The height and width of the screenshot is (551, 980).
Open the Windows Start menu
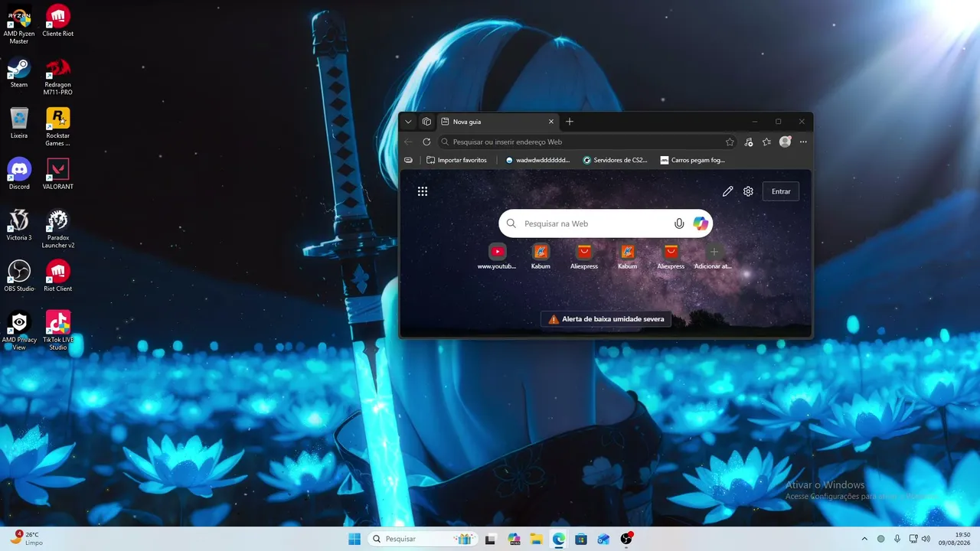[x=354, y=539]
